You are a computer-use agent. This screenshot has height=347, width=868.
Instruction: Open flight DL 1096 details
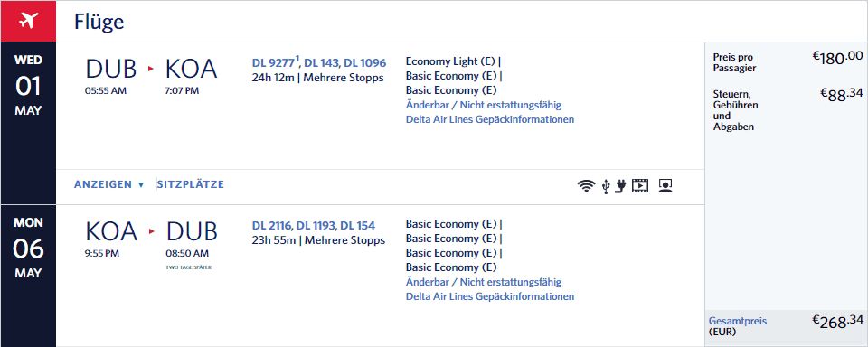(x=364, y=62)
